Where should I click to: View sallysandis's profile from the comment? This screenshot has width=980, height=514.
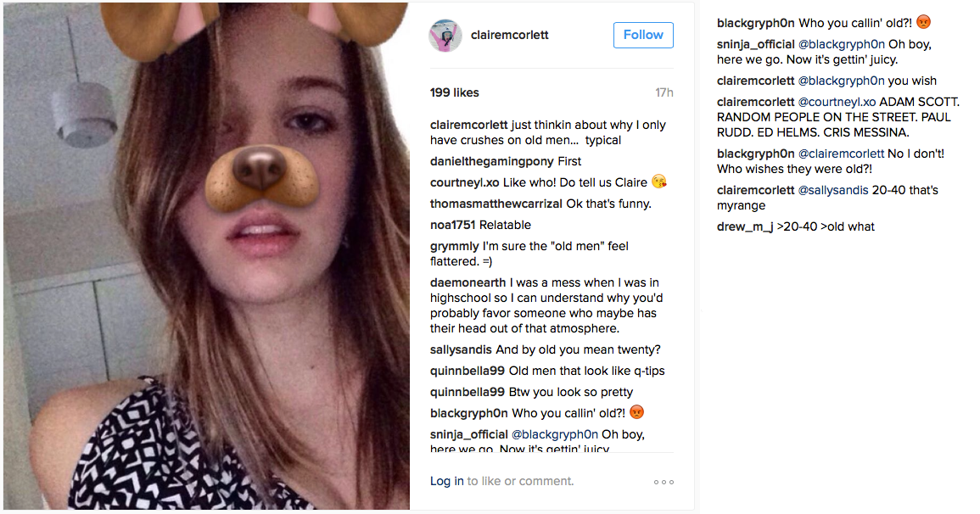(x=461, y=349)
